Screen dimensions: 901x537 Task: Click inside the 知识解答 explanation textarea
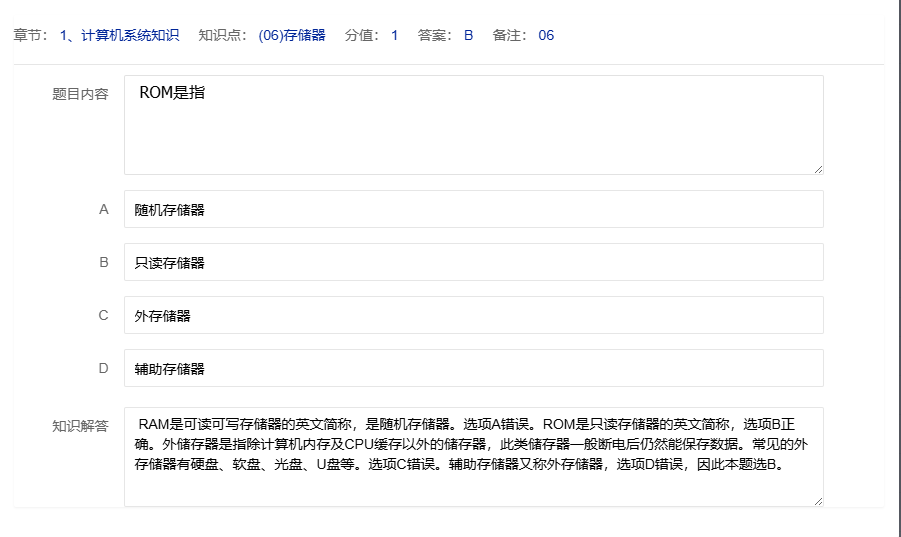(x=473, y=456)
